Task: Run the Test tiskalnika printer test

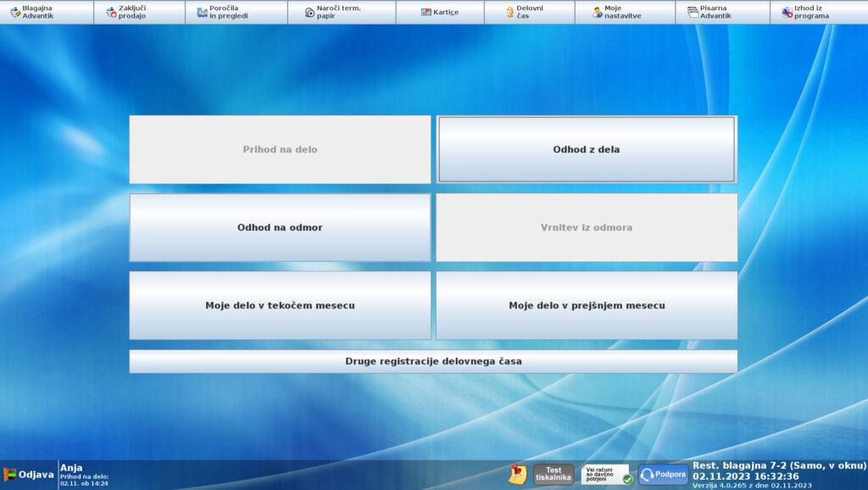Action: 553,474
